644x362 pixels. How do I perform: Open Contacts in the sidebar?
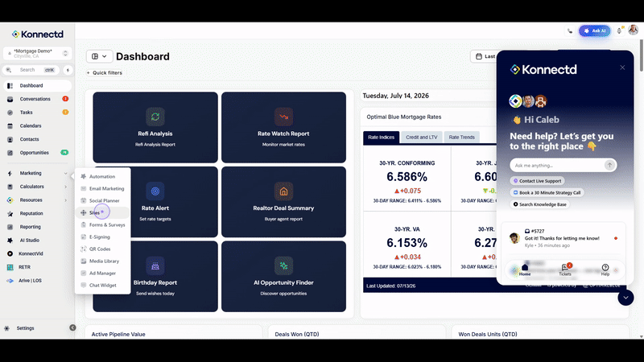[x=37, y=139]
